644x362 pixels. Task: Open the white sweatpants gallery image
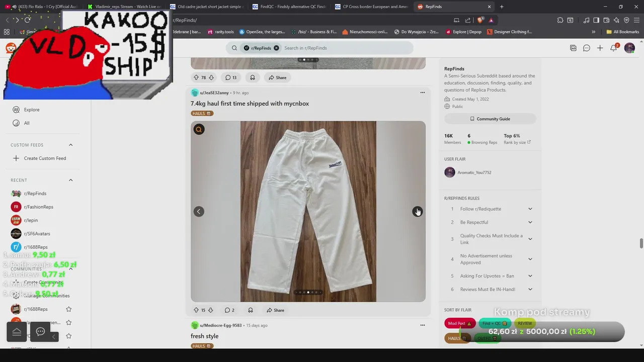point(308,211)
